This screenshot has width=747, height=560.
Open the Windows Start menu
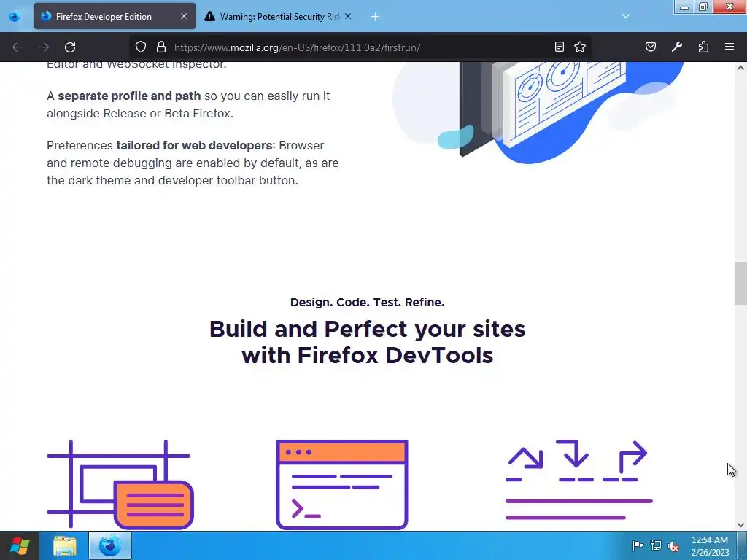click(x=19, y=545)
